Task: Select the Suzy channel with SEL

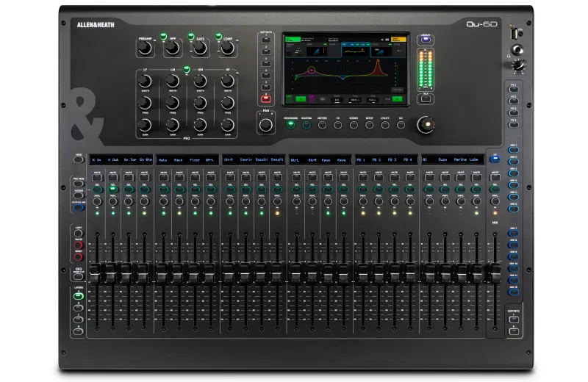Action: point(445,190)
